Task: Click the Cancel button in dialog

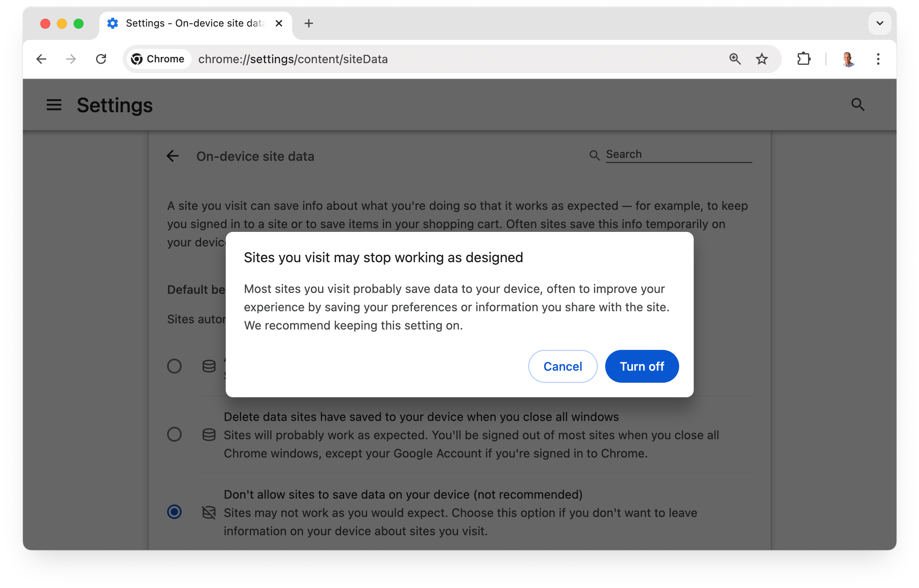Action: [x=562, y=366]
